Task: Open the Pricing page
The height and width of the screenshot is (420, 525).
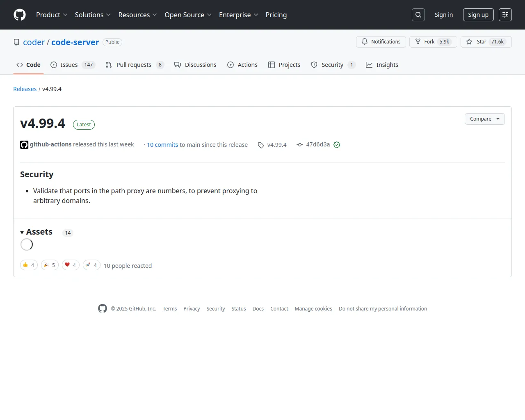Action: click(276, 15)
